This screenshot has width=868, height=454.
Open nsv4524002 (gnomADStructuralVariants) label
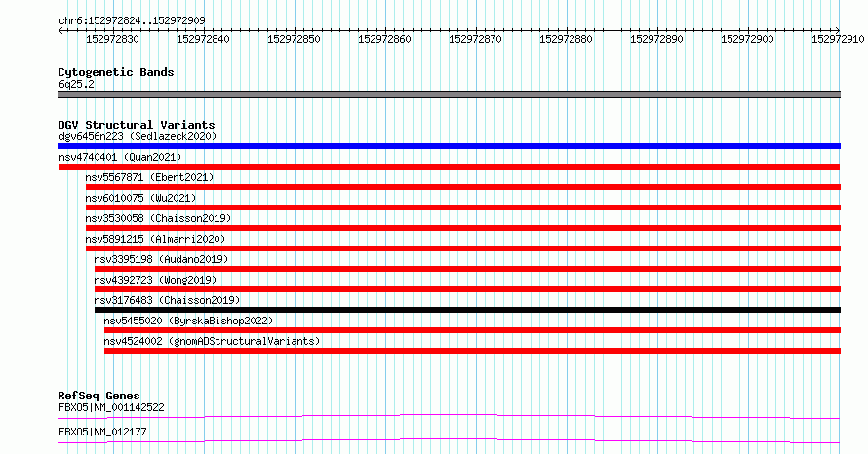tap(212, 341)
